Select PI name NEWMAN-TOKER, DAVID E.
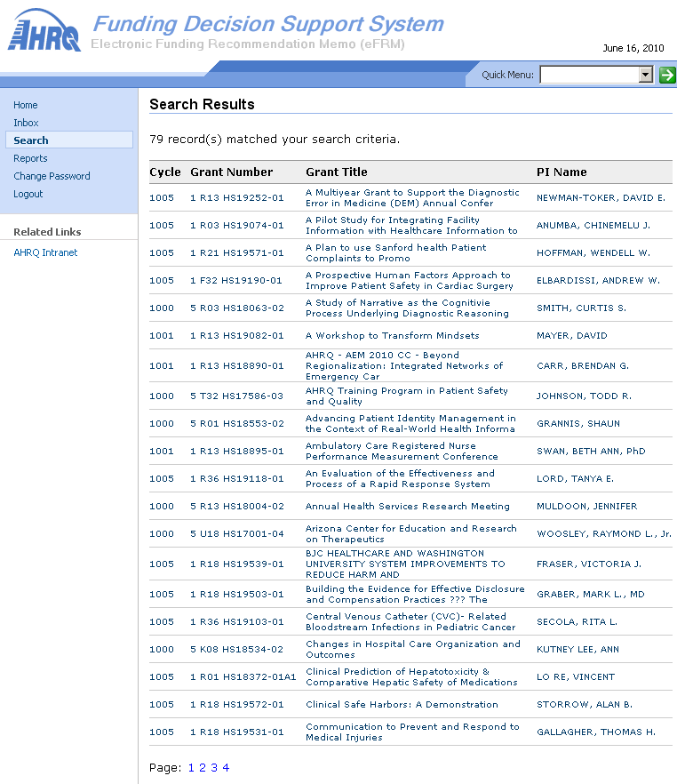Viewport: 677px width, 784px height. (601, 198)
